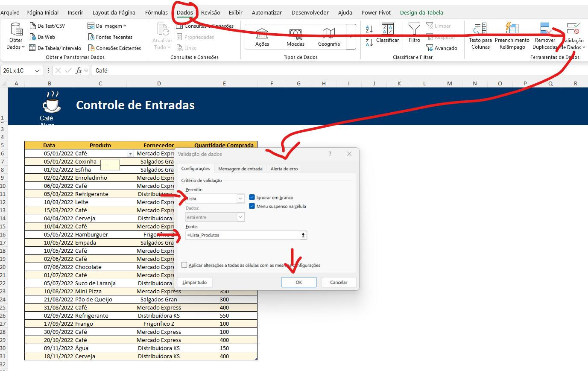Click the fx insert function icon

pyautogui.click(x=79, y=70)
